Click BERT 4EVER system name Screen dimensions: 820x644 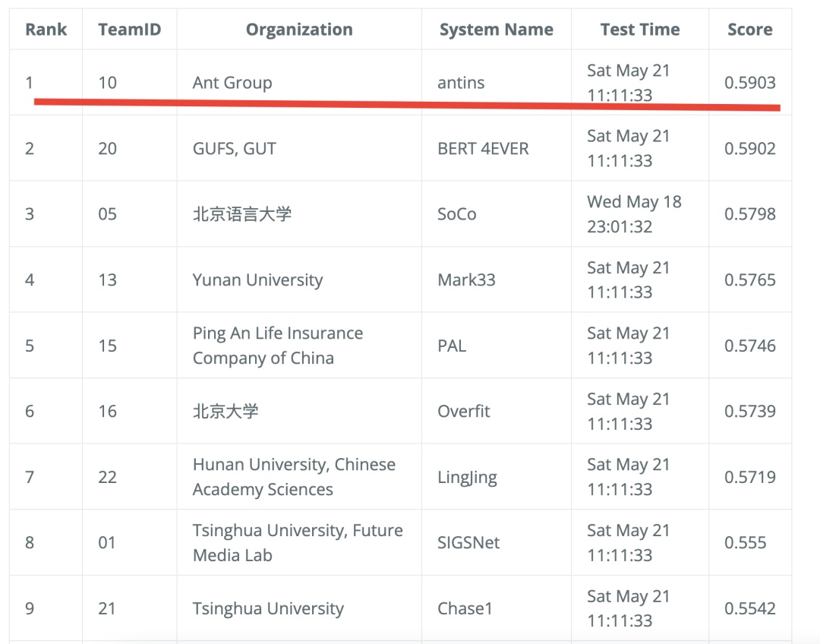click(x=483, y=149)
